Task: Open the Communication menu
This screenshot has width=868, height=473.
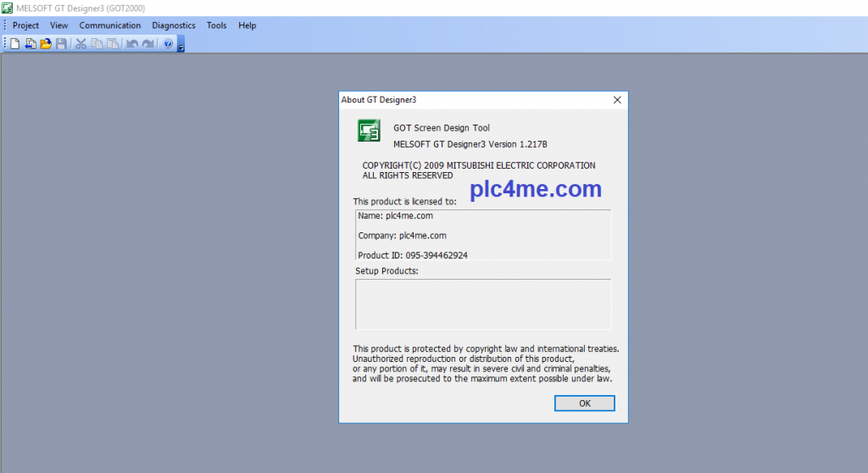Action: pos(109,25)
